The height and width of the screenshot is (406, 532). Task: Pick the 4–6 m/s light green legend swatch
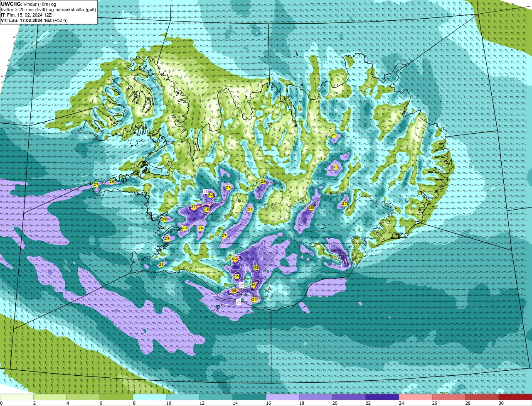(83, 397)
